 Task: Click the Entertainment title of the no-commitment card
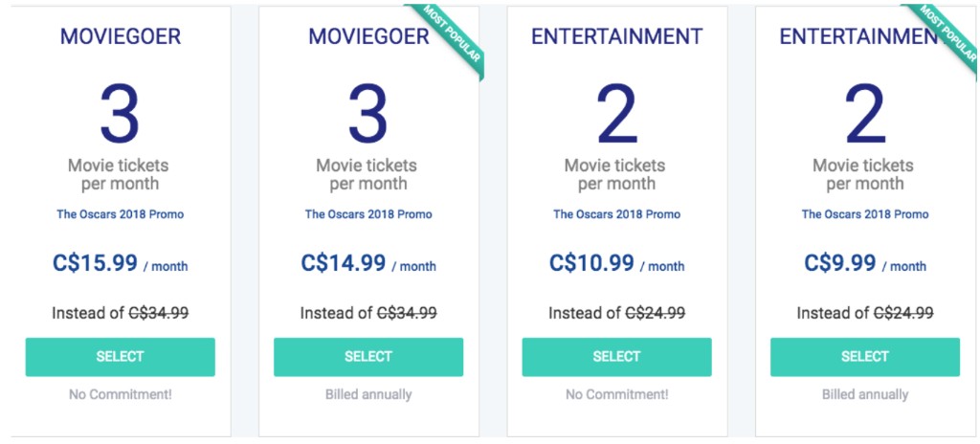616,36
